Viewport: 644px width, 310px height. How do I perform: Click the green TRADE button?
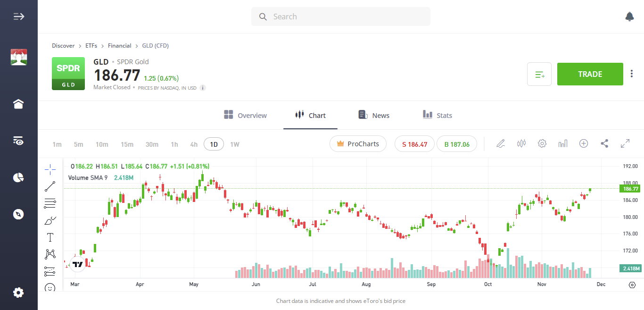click(x=590, y=74)
